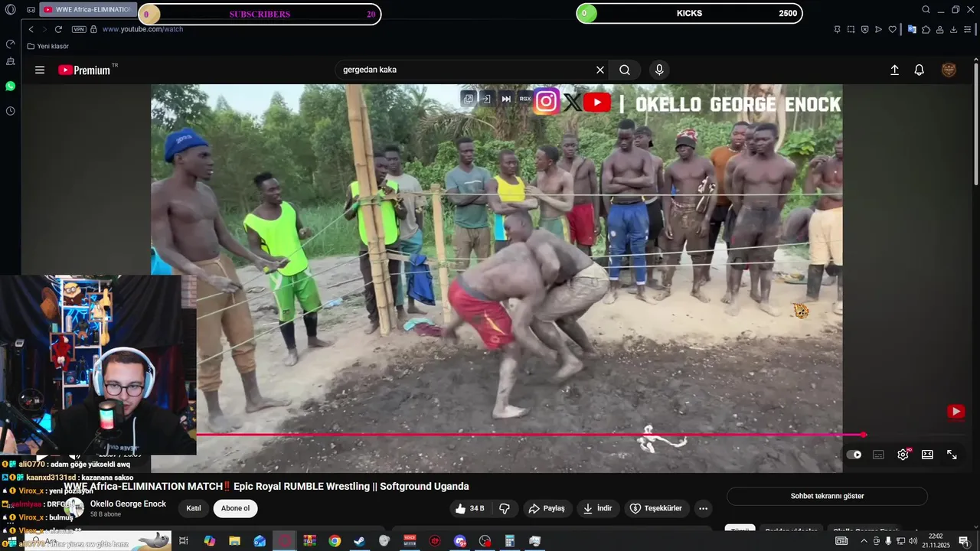Click the skip-forward overlay video button

point(506,99)
